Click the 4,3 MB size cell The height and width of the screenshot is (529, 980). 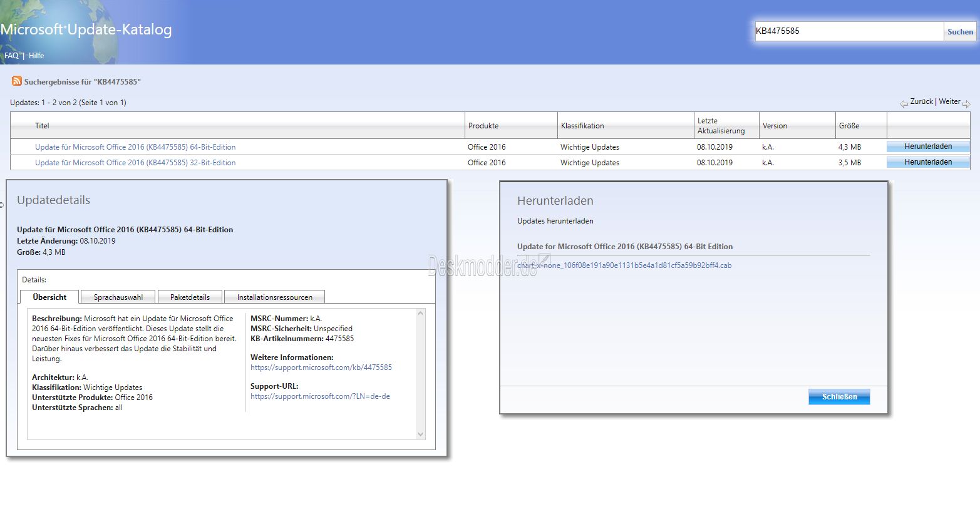[x=850, y=147]
